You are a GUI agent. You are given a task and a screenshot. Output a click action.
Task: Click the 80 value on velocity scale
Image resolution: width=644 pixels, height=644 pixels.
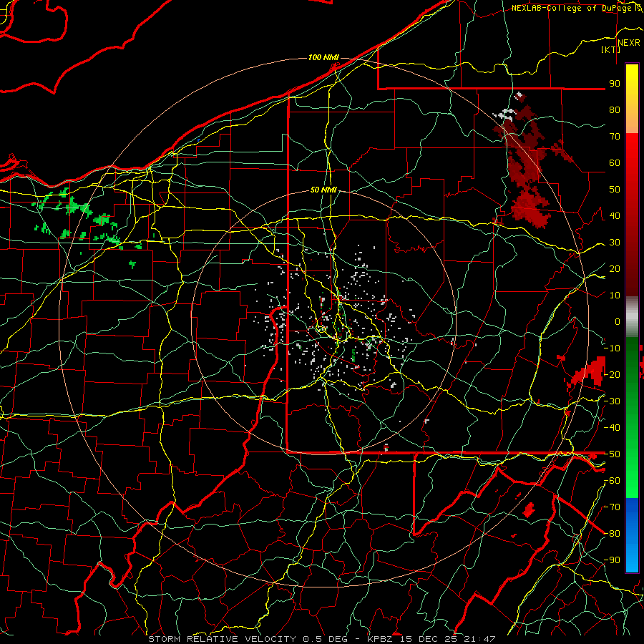point(615,109)
